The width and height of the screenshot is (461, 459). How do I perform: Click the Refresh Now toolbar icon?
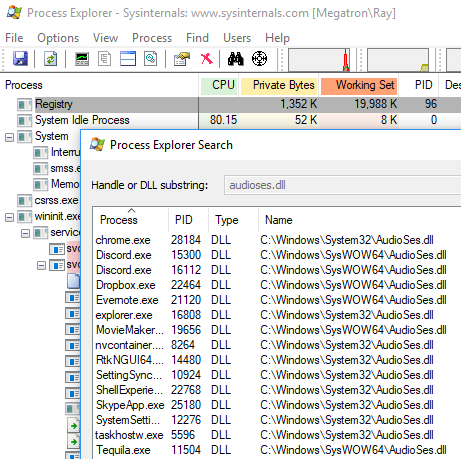click(50, 59)
